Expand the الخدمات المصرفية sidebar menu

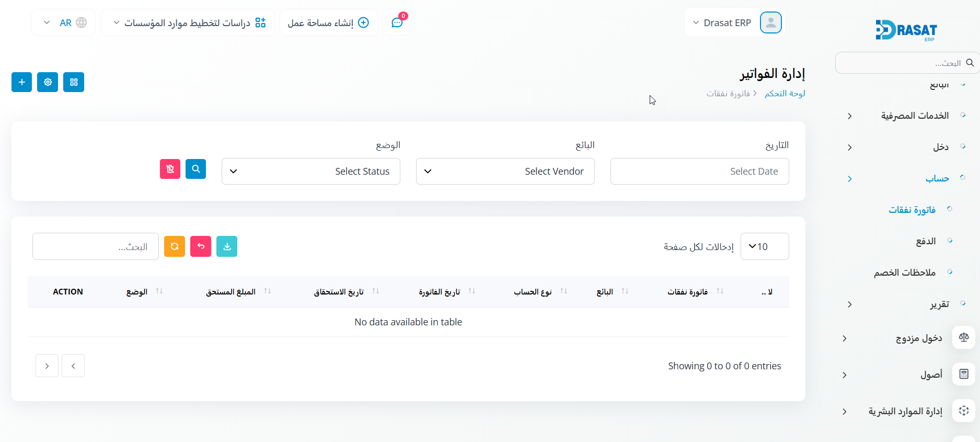click(915, 116)
